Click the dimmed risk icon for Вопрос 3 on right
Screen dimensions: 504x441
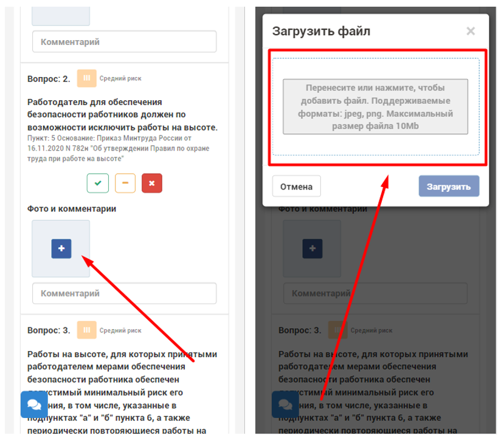337,330
